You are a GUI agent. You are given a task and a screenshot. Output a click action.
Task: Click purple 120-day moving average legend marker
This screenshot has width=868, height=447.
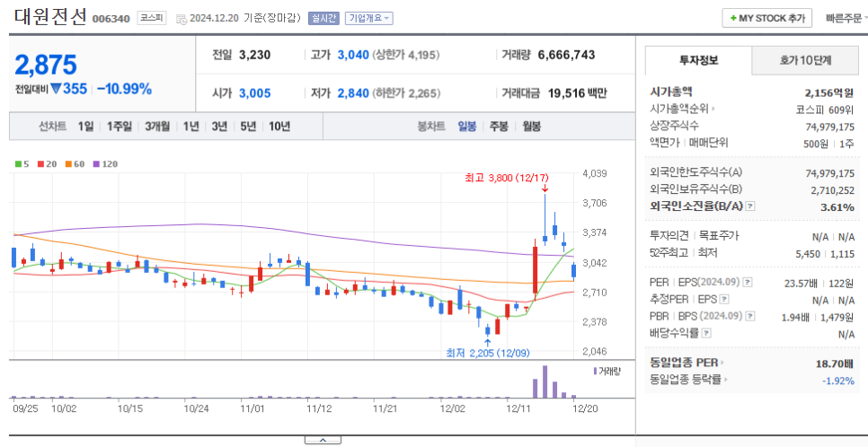click(x=96, y=164)
